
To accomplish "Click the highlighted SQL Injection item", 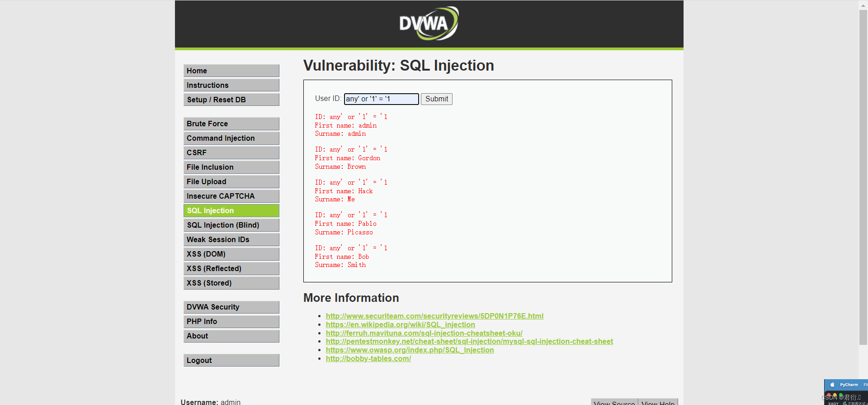I will [x=231, y=210].
